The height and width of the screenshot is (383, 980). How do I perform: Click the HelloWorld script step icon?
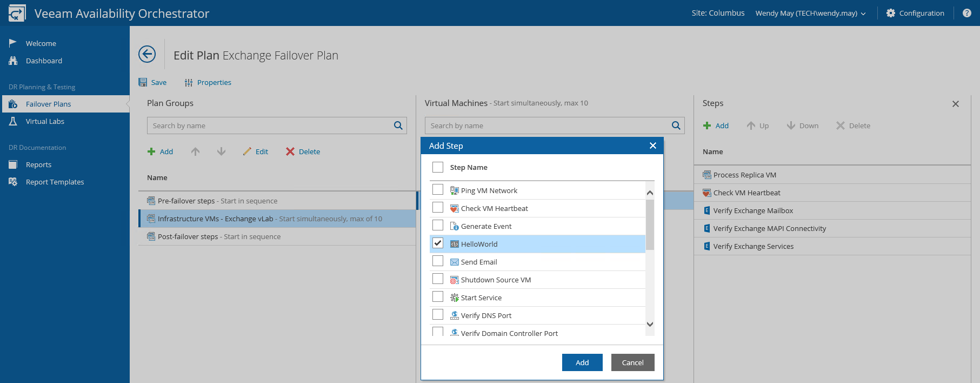[455, 244]
